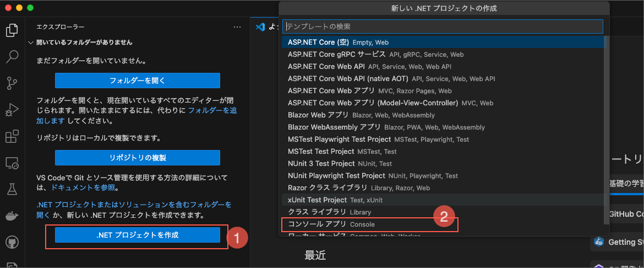
Task: Focus the テンプレートの検索 input field
Action: click(x=443, y=26)
